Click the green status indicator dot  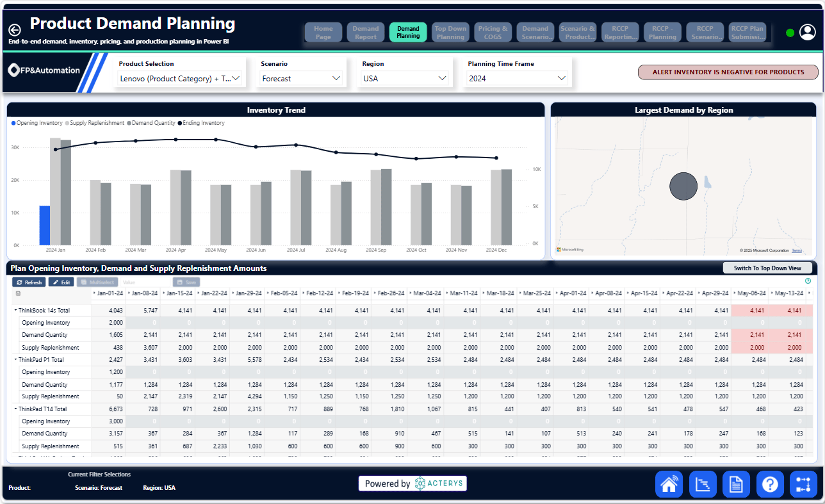coord(790,33)
